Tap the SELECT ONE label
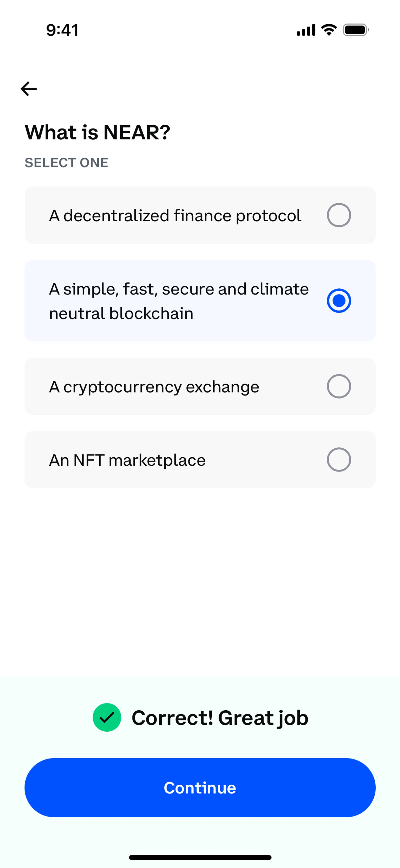Image resolution: width=400 pixels, height=868 pixels. [66, 163]
